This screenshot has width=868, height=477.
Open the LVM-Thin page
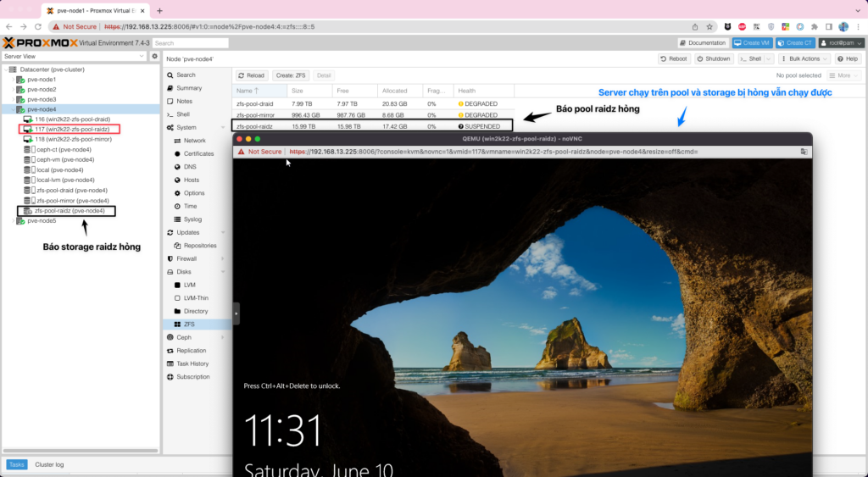[x=196, y=298]
